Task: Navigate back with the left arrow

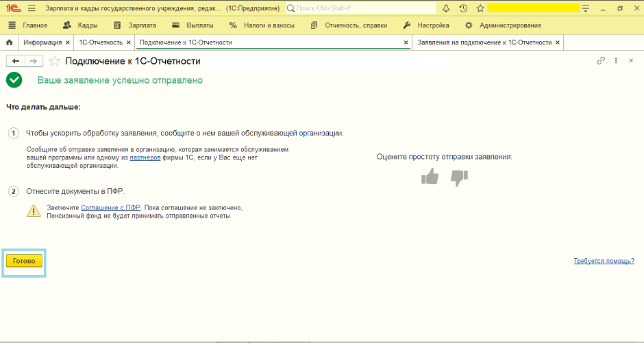Action: click(15, 61)
